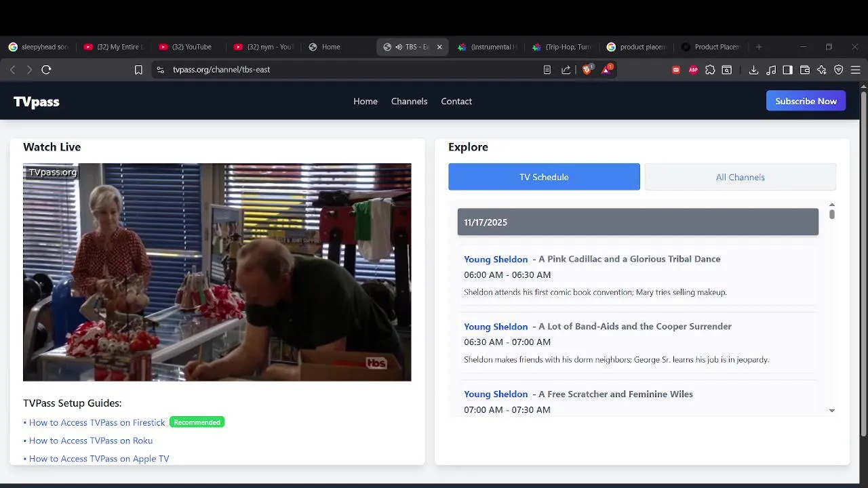The image size is (868, 488).
Task: Click the Subscribe Now button
Action: tap(806, 101)
